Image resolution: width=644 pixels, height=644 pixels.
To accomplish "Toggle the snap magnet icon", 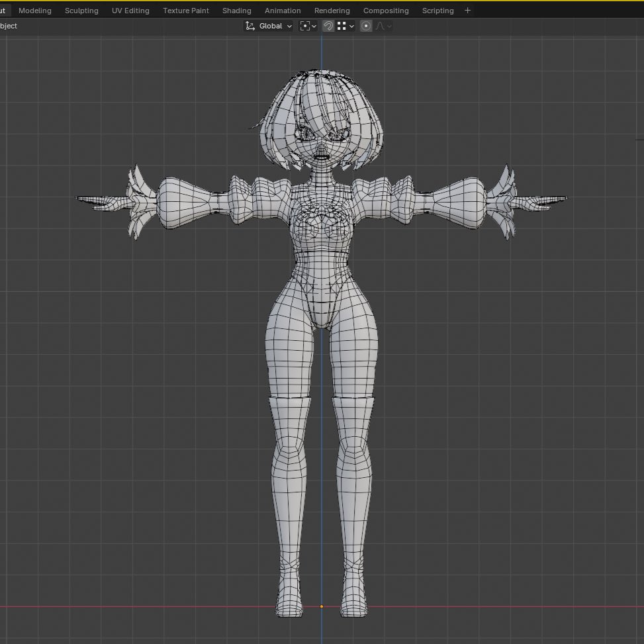I will point(328,26).
